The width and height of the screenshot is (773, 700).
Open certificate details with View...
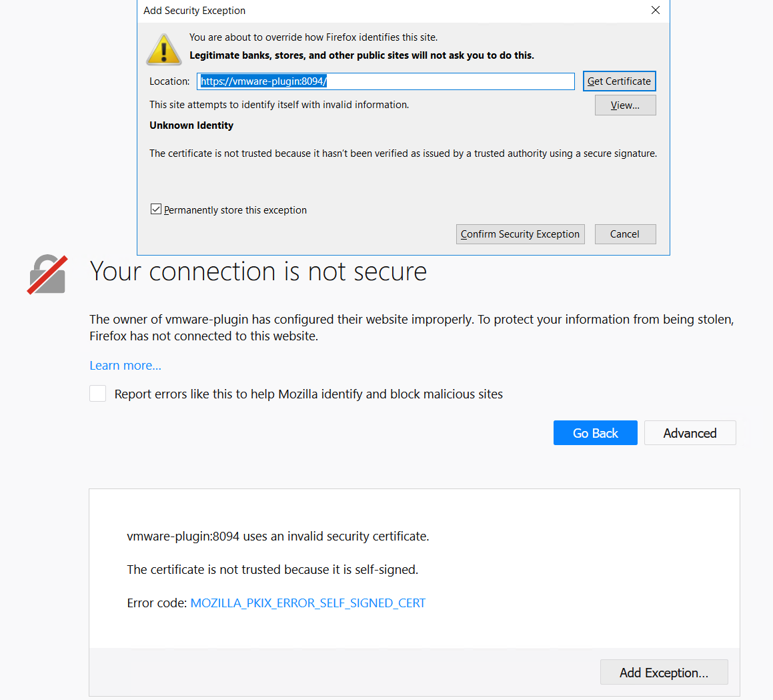click(625, 105)
